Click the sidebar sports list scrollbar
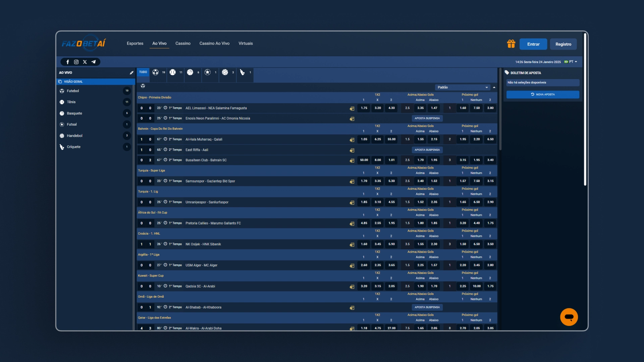This screenshot has width=644, height=362. (x=134, y=208)
